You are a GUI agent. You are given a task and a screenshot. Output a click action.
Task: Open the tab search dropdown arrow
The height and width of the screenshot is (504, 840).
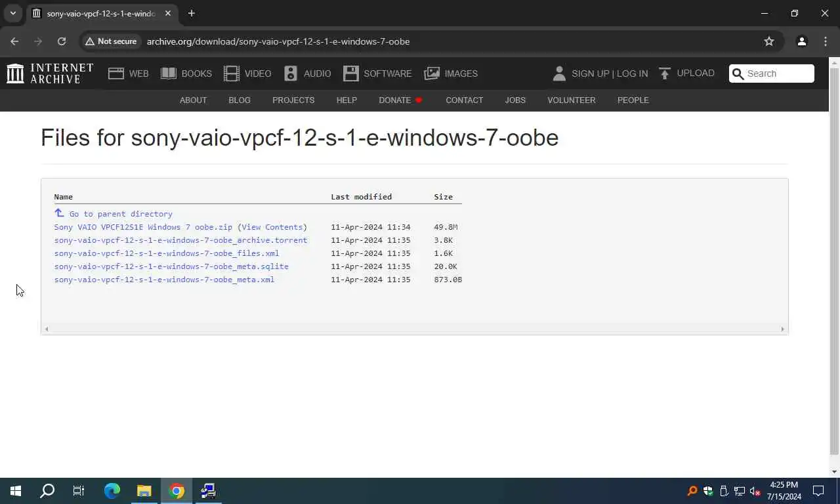tap(12, 13)
